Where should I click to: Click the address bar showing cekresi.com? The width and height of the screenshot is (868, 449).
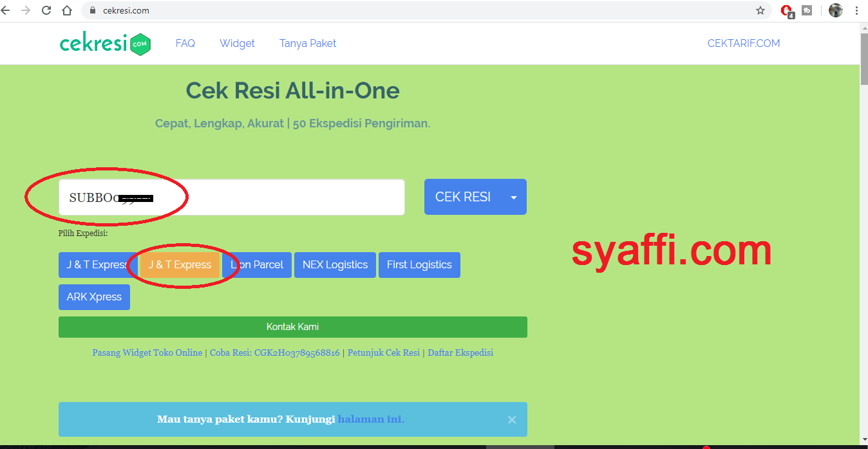point(425,10)
